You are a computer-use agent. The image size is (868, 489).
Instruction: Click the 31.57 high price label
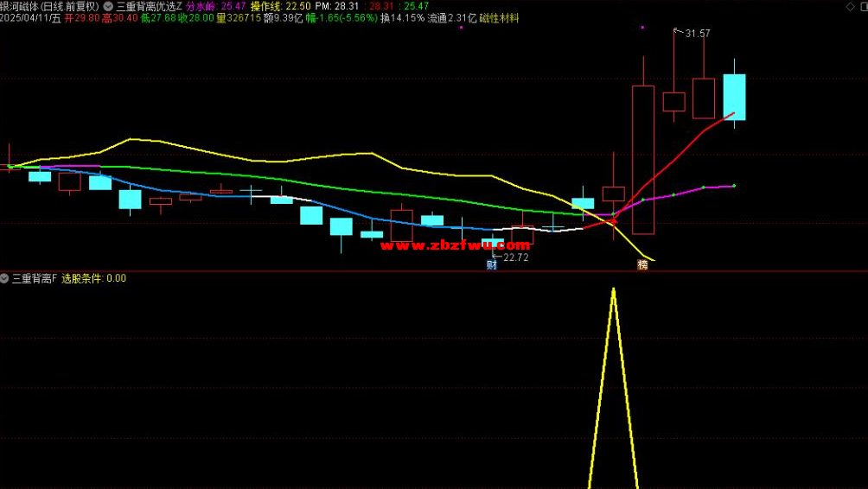[x=698, y=34]
